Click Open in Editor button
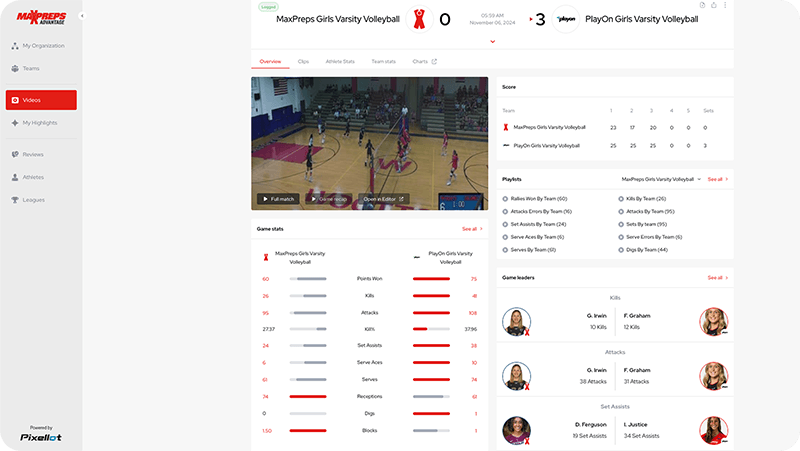The width and height of the screenshot is (800, 451). tap(383, 199)
